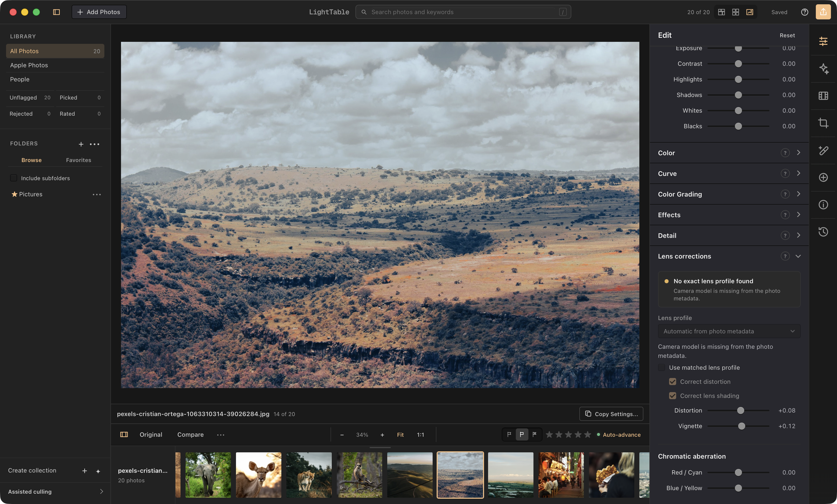This screenshot has width=837, height=504.
Task: Uncheck Correct distortion option
Action: click(x=672, y=382)
